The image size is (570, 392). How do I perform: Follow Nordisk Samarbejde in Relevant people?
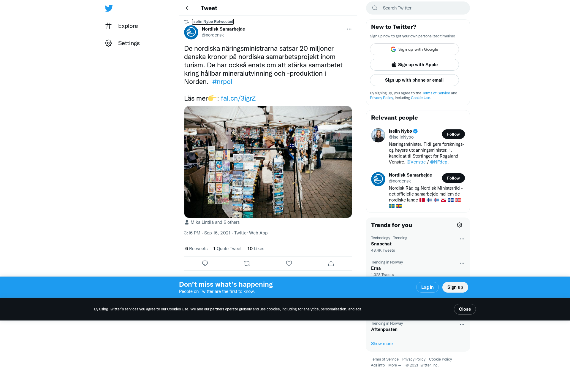click(x=453, y=178)
